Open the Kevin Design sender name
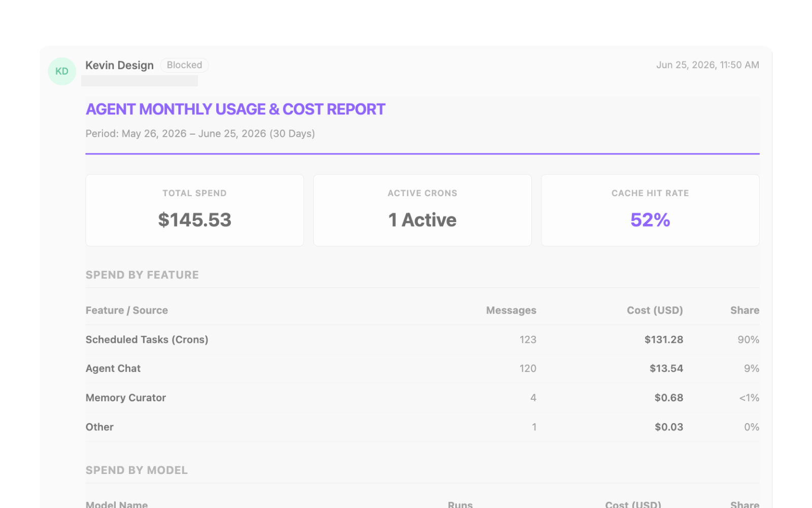812x508 pixels. point(119,66)
